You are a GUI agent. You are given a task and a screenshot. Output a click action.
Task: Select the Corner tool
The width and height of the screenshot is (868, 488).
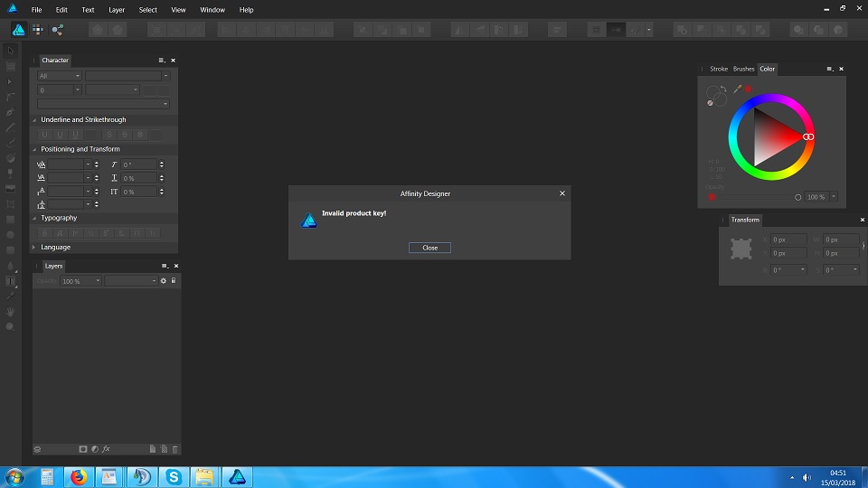click(x=11, y=97)
